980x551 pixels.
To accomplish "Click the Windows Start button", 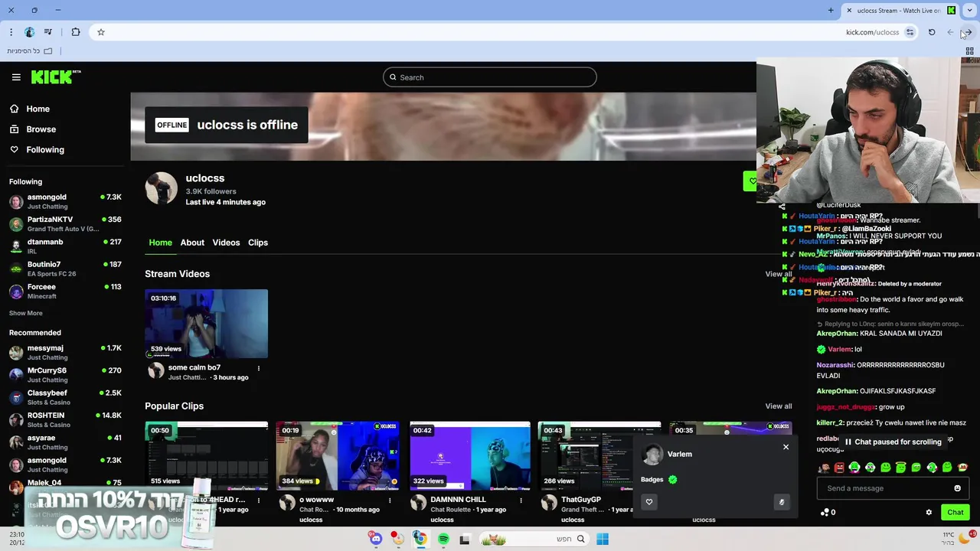I will (603, 540).
